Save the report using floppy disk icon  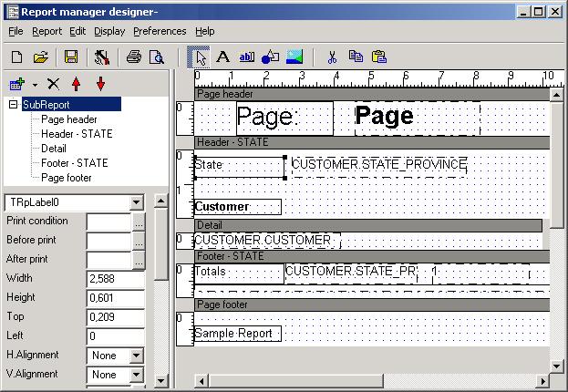71,57
